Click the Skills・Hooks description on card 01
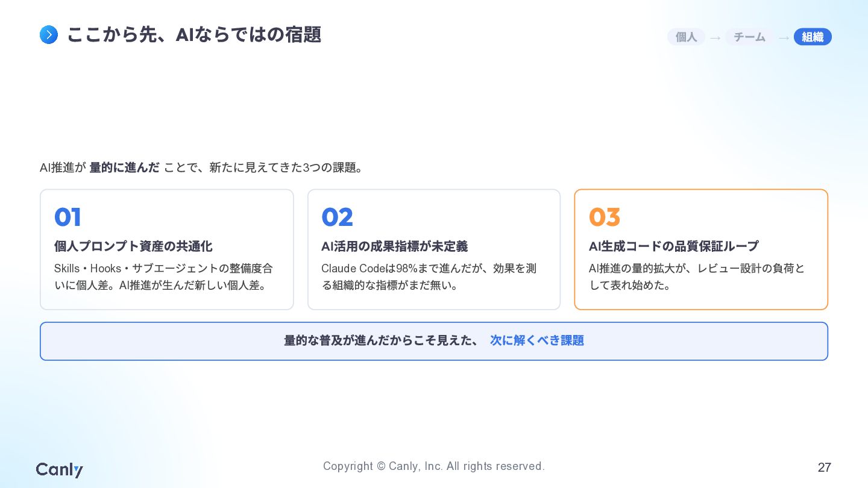868x488 pixels. [x=163, y=277]
